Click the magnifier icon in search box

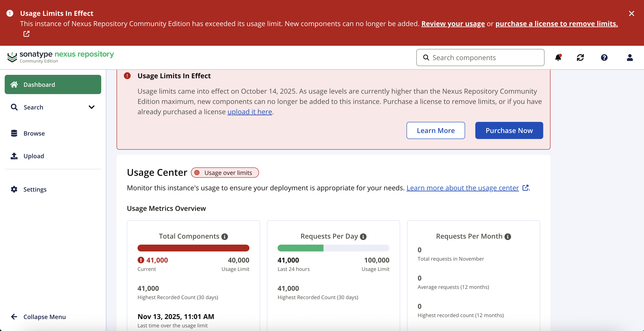pos(426,58)
